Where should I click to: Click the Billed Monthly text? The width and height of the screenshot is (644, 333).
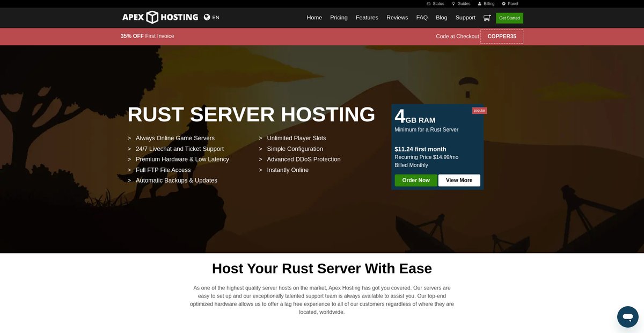[x=411, y=165]
